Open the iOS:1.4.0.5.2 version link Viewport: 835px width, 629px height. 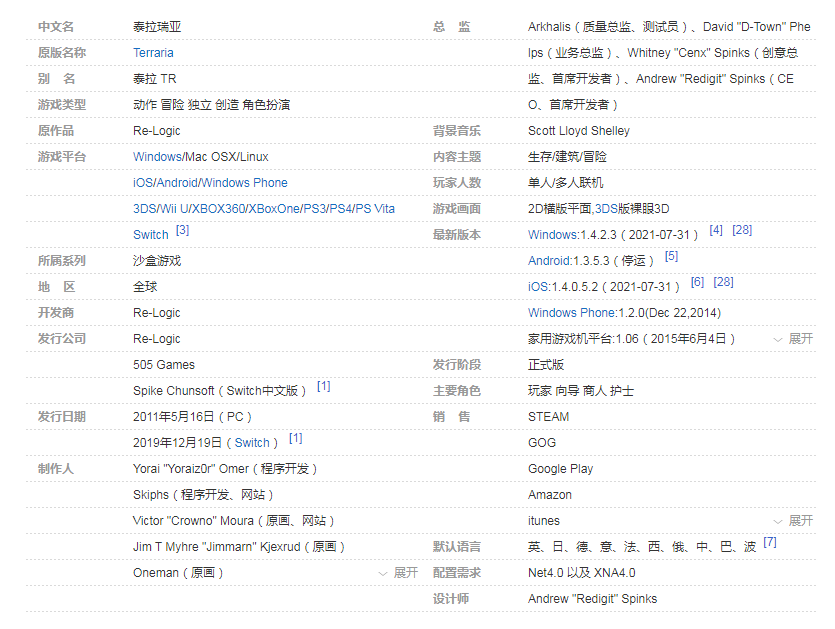point(538,287)
